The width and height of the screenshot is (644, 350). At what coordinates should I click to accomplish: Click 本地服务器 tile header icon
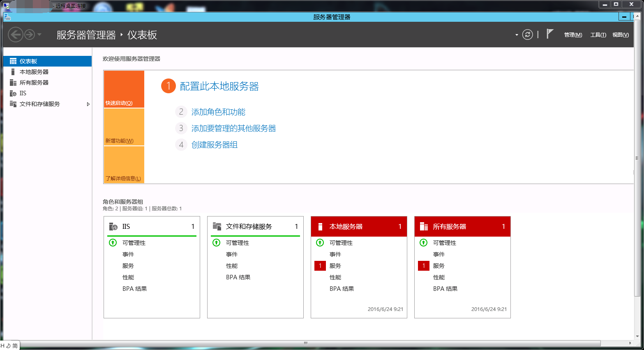tap(320, 227)
